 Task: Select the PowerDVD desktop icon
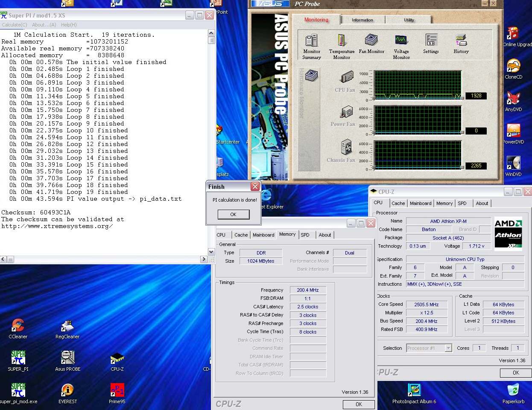pos(514,134)
